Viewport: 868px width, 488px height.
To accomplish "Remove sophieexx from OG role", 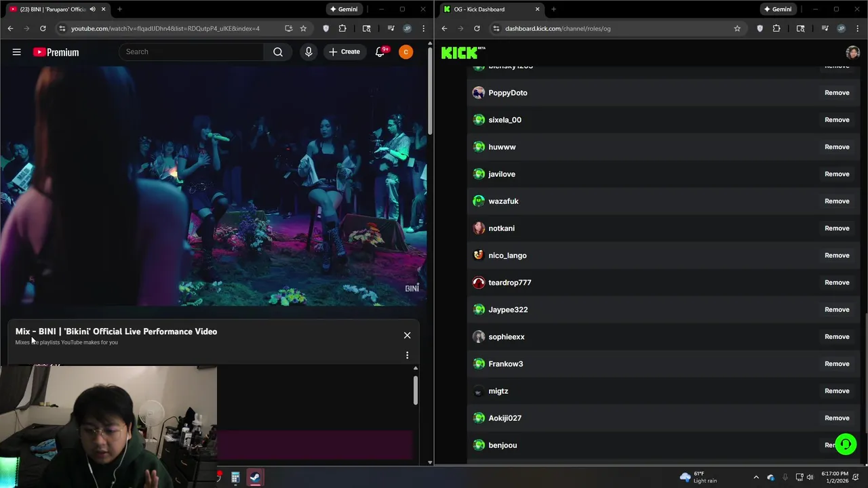I will tap(837, 337).
